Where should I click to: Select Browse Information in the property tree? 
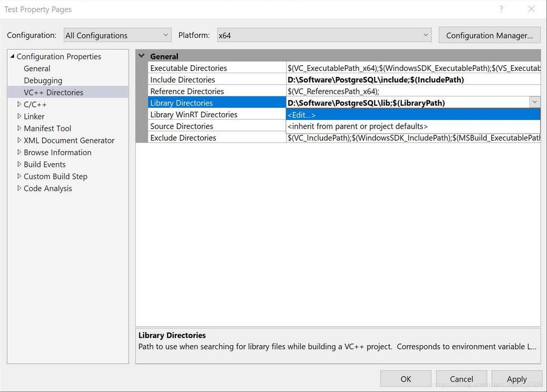57,153
